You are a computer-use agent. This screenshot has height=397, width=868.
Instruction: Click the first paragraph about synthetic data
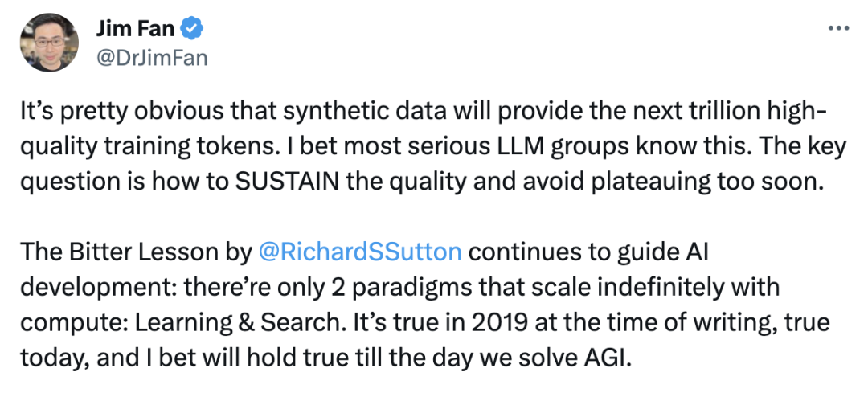(433, 147)
